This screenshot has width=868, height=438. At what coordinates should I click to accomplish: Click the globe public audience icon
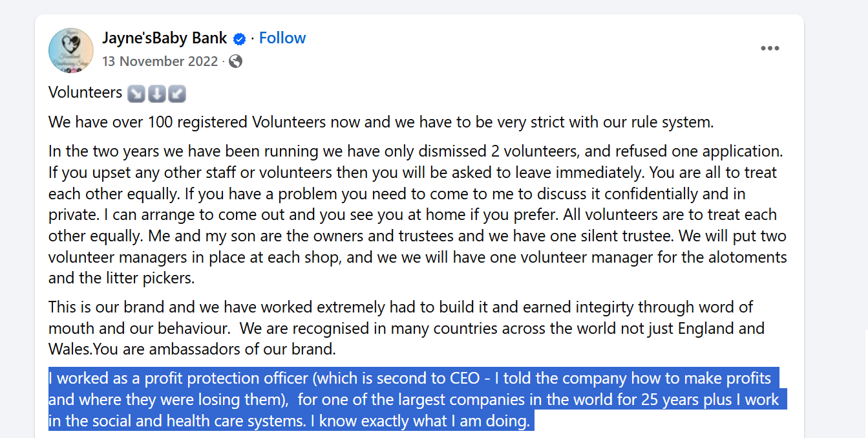pos(236,61)
